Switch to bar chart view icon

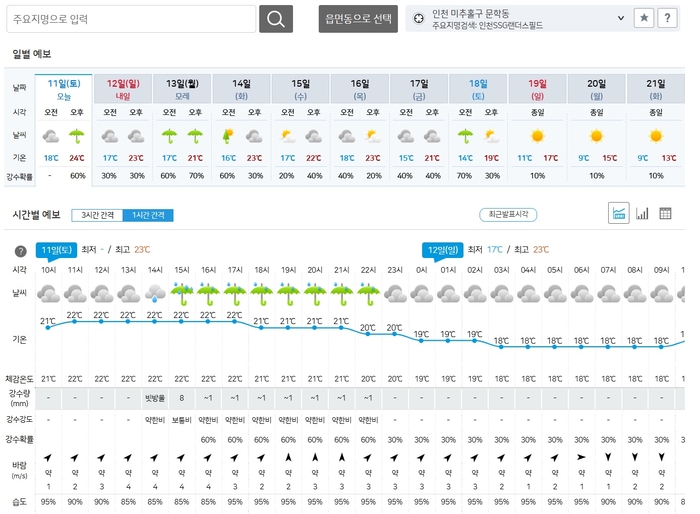[642, 213]
